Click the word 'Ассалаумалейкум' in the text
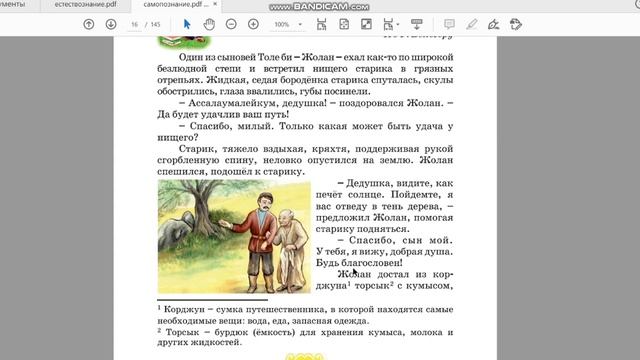Screen dimensions: 640x360 pyautogui.click(x=232, y=103)
